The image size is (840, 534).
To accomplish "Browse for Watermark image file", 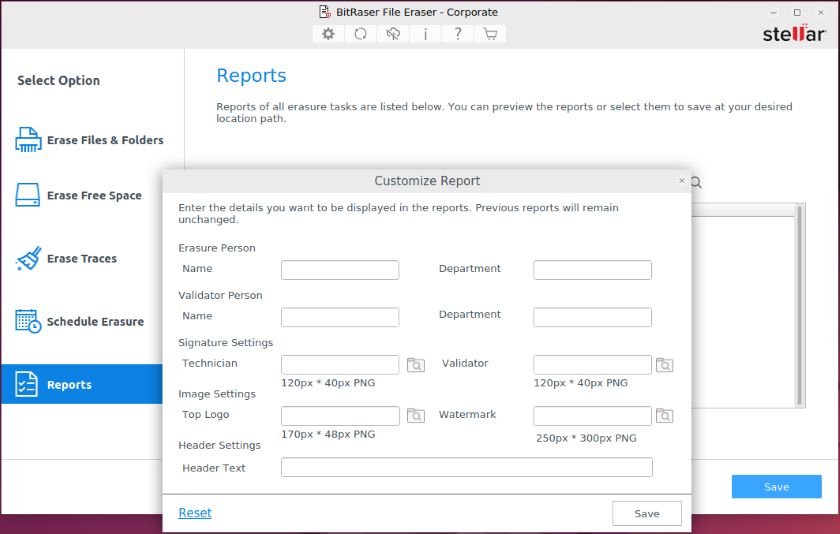I will click(664, 416).
